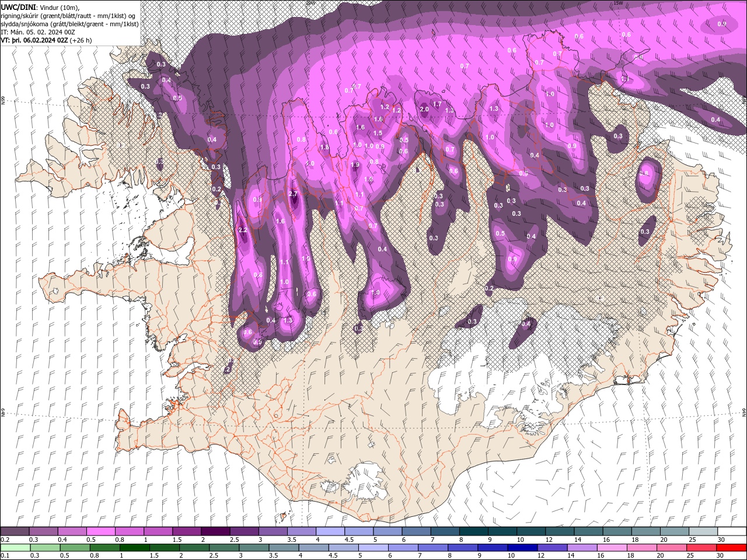
Task: Click the 64N latitude label on right edge
Action: coord(744,412)
